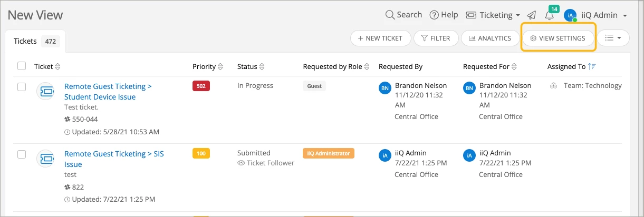Click ticket icon for Student Device Issue
Viewport: 644px width, 217px height.
(x=45, y=91)
